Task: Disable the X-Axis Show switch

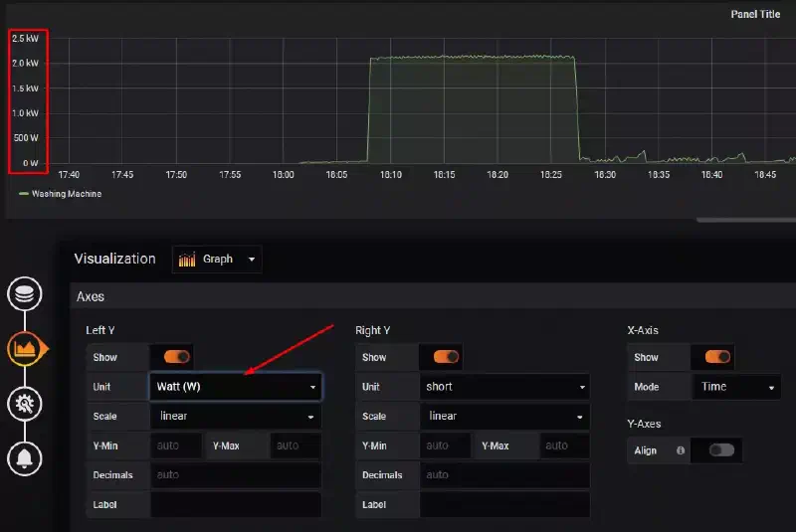Action: (x=717, y=357)
